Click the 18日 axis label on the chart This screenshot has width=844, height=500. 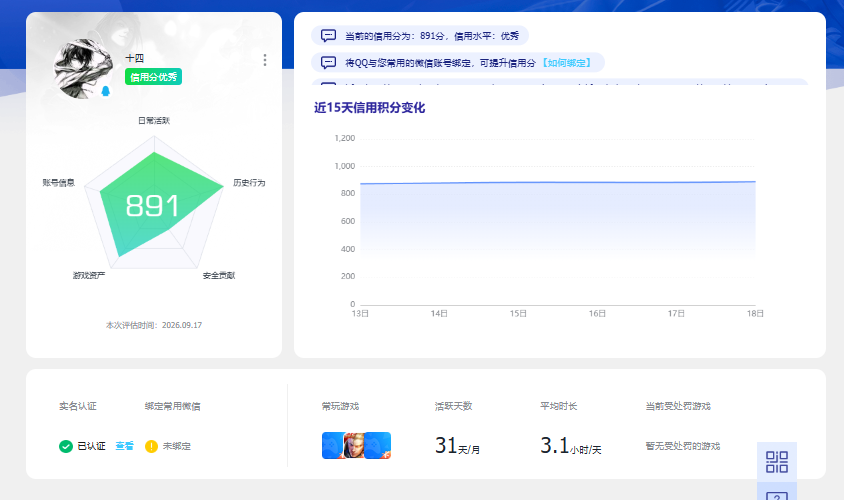(x=755, y=313)
